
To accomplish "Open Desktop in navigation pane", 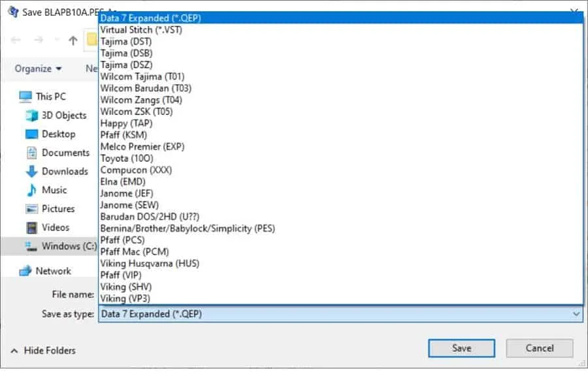I will pos(59,134).
